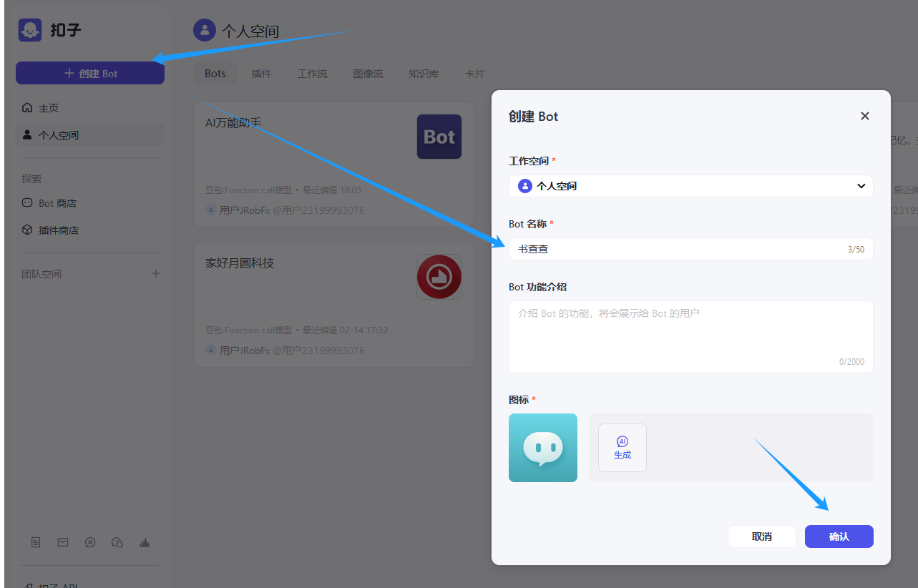Click the Volcano Engine mountain icon
The image size is (918, 588).
coord(145,542)
